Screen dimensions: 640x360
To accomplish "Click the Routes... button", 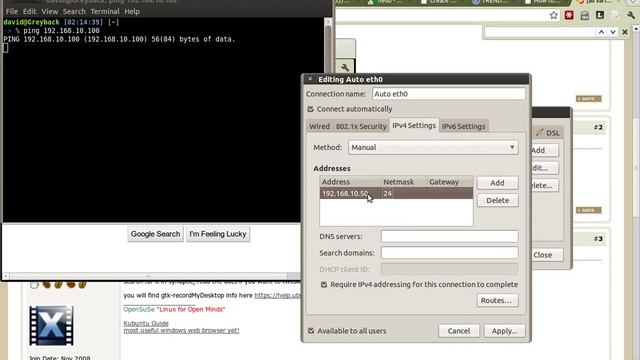I will click(x=497, y=300).
